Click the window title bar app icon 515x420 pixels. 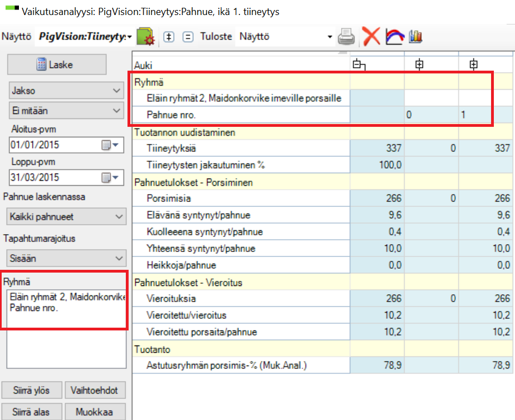coord(12,8)
